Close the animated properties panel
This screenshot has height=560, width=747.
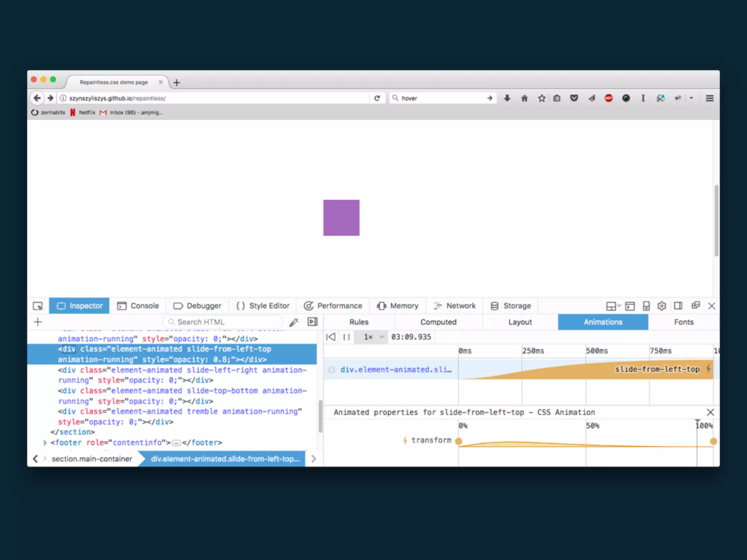click(710, 412)
